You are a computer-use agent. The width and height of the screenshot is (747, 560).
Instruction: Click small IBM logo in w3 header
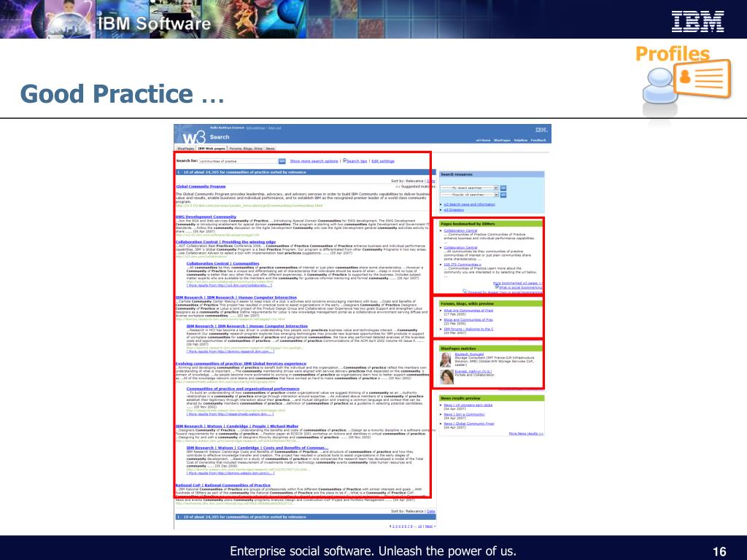coord(541,130)
